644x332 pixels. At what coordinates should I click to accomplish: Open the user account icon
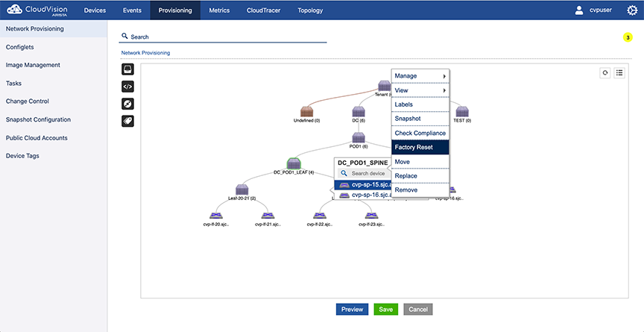pos(579,10)
